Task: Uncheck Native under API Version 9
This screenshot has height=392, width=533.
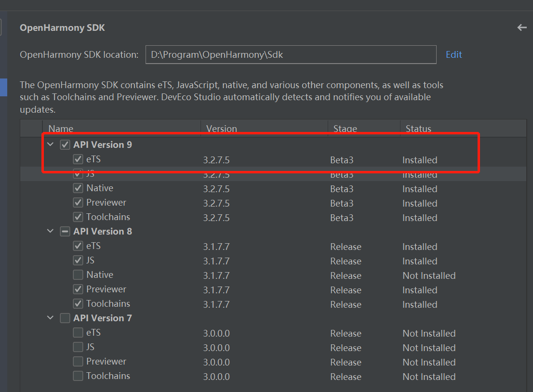Action: point(78,188)
